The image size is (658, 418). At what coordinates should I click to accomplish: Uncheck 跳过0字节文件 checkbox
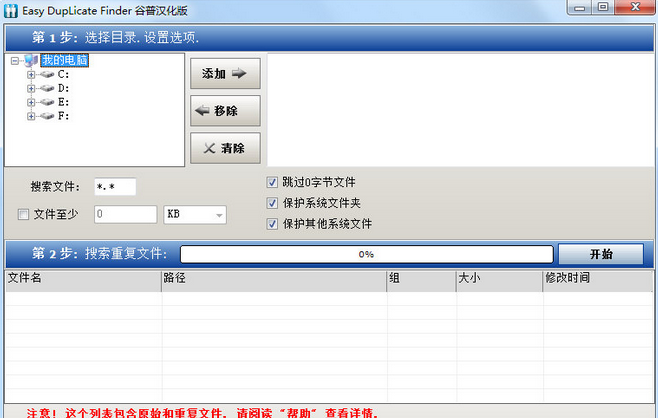pyautogui.click(x=272, y=182)
